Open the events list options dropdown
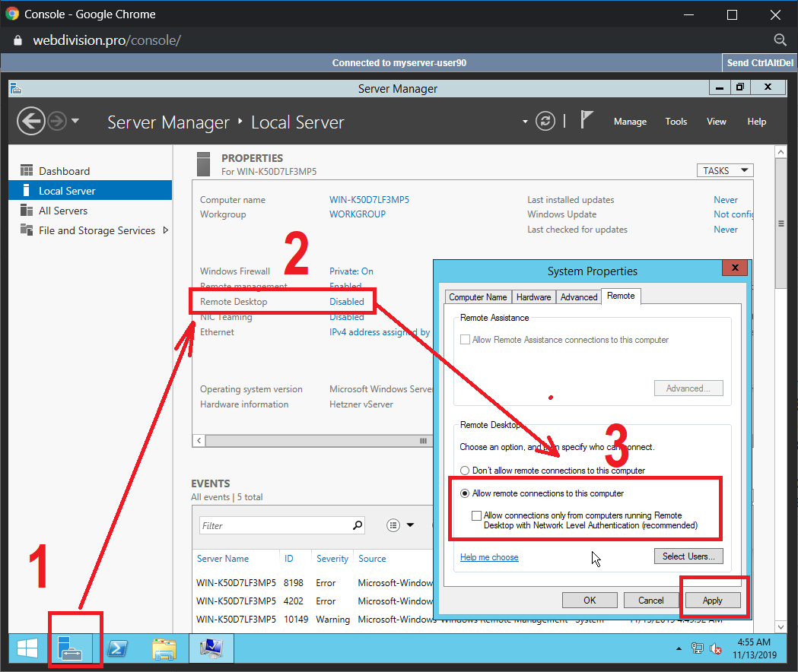 click(x=400, y=525)
